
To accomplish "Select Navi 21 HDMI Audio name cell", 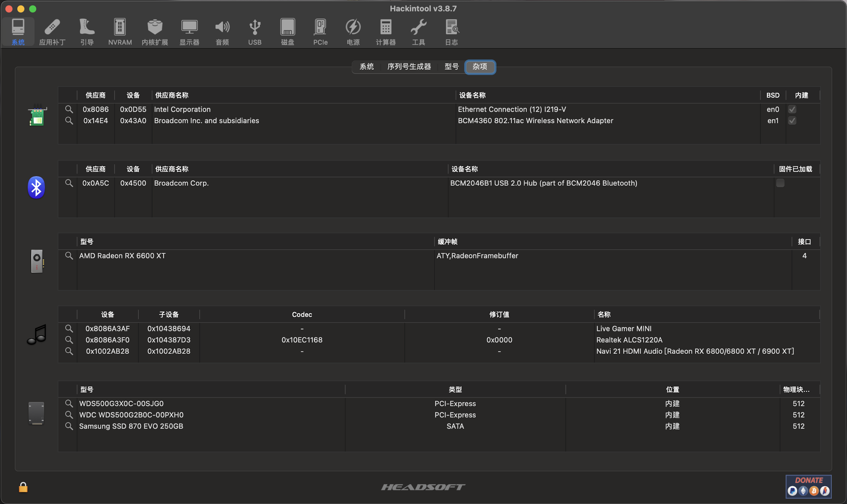I will pos(695,351).
